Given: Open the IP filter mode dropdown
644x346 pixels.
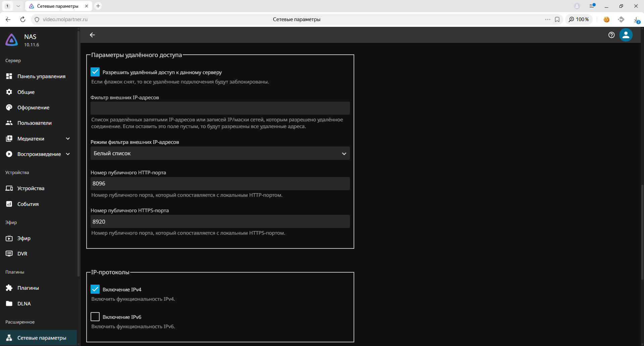Looking at the screenshot, I should (x=220, y=154).
